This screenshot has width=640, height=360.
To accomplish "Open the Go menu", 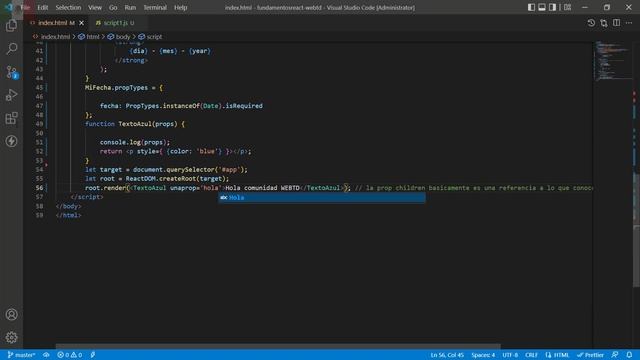I will (113, 7).
